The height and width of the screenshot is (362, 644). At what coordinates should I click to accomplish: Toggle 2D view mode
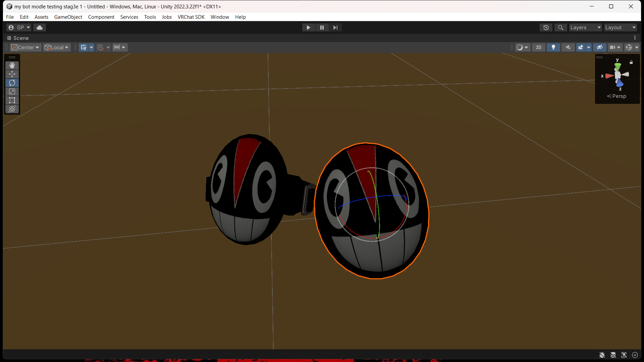[538, 47]
